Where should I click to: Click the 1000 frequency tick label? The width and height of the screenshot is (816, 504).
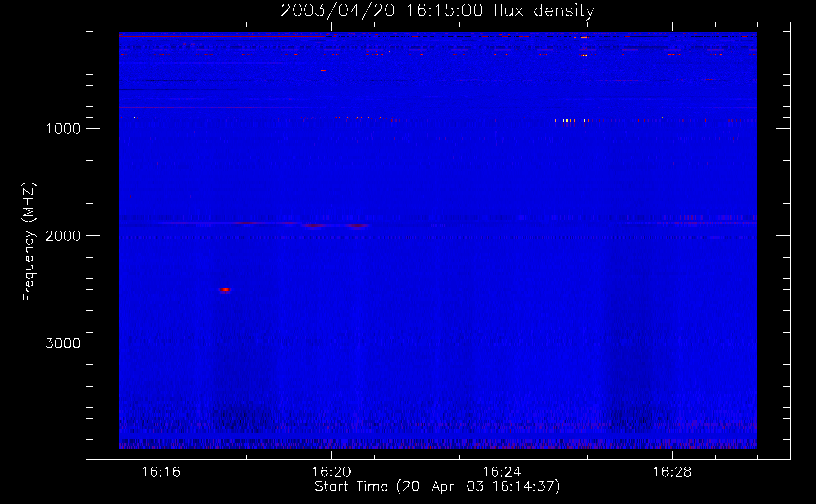tap(63, 129)
